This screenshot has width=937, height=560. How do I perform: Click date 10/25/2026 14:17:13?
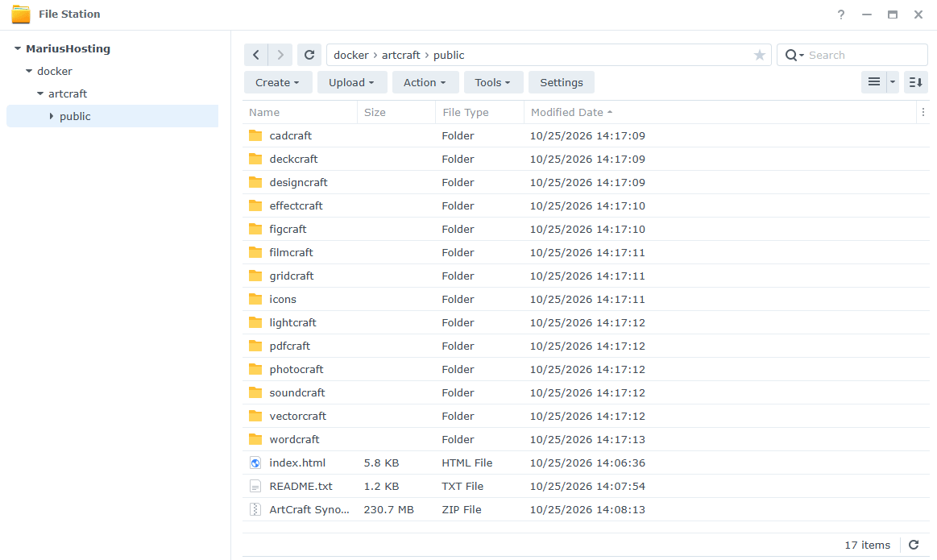tap(587, 440)
